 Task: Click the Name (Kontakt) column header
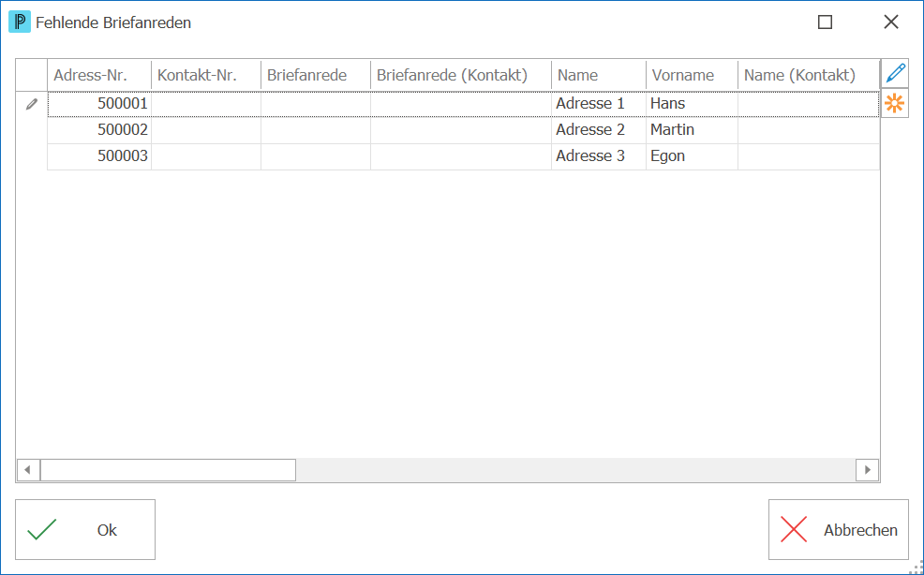809,75
